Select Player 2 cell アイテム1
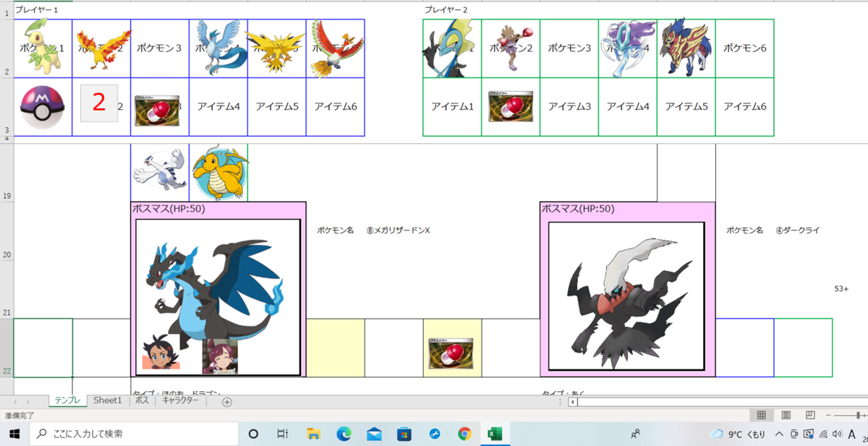This screenshot has height=446, width=868. click(x=452, y=107)
